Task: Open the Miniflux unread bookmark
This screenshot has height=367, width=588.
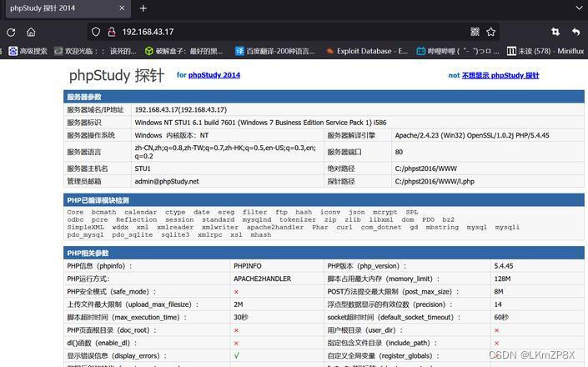Action: tap(545, 51)
